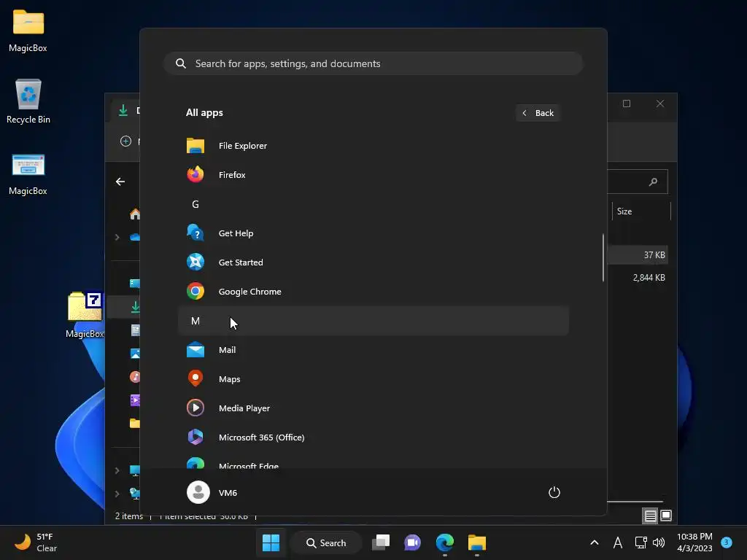Open Microsoft 365 (Office)
The height and width of the screenshot is (560, 747).
coord(373,437)
